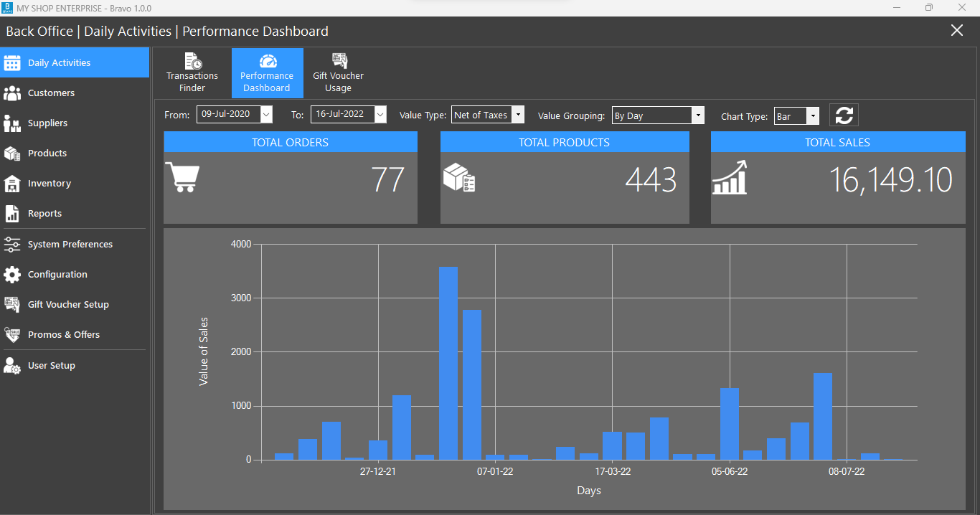Viewport: 980px width, 515px height.
Task: Click the refresh dashboard icon button
Action: click(844, 115)
